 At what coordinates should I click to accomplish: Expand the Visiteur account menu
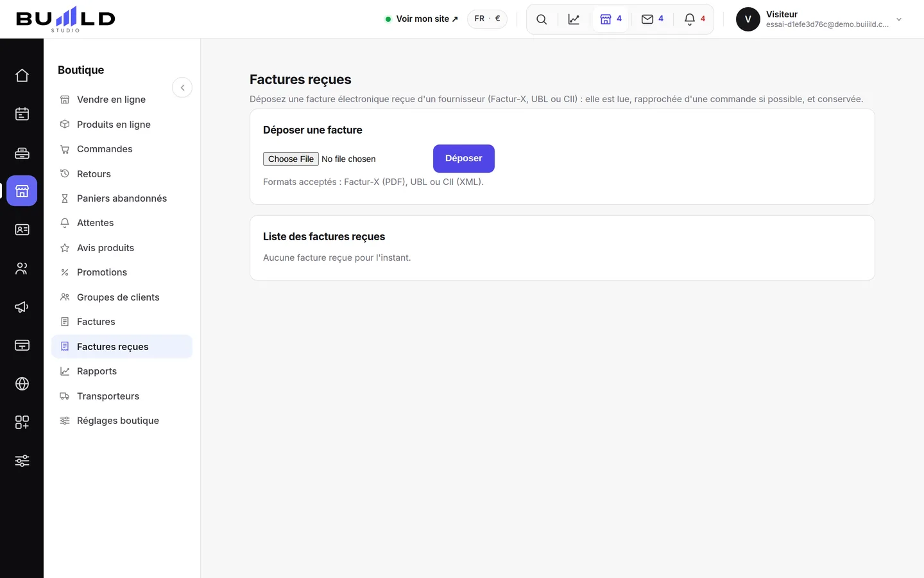point(819,19)
